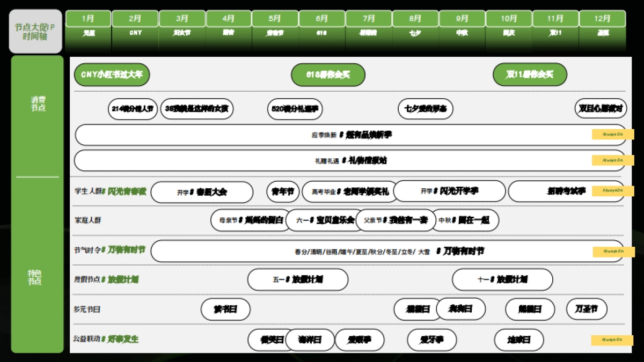Select the 9月 month header
The width and height of the screenshot is (644, 362).
[x=462, y=19]
